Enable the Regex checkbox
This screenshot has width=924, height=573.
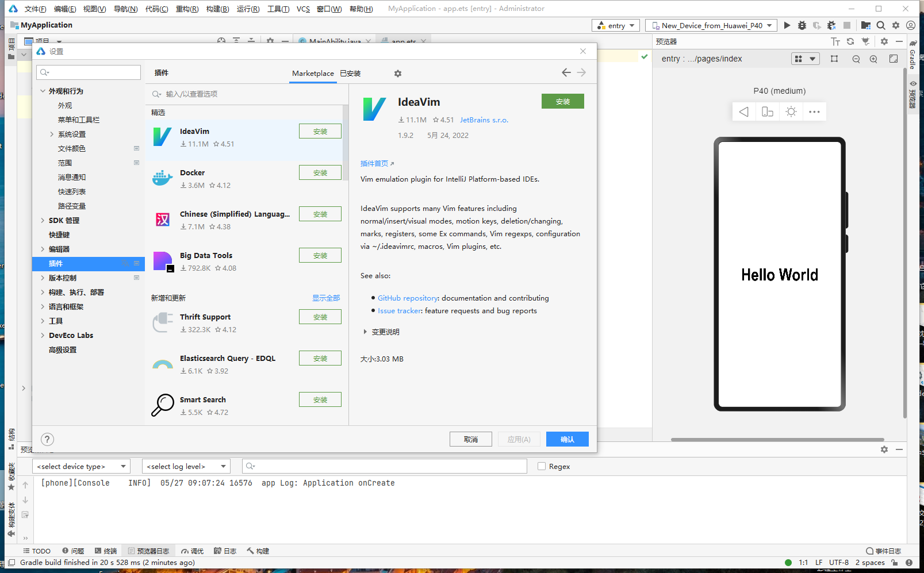[542, 466]
